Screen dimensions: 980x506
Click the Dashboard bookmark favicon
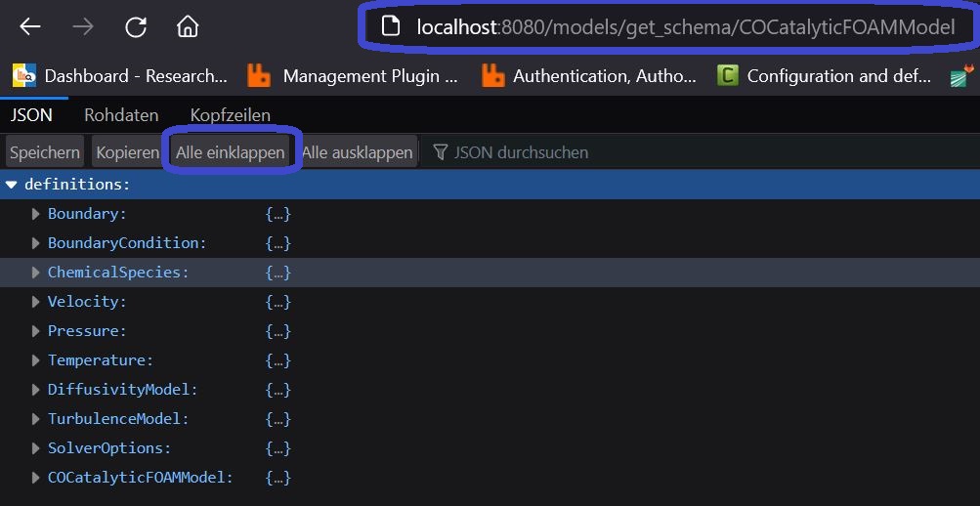pos(24,75)
